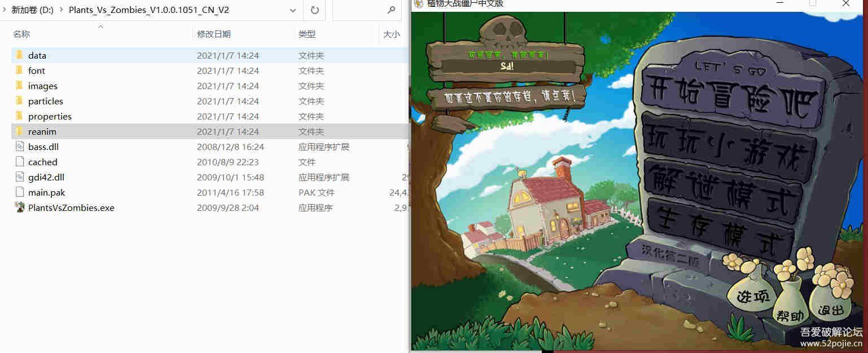Screen dimensions: 868x353
Task: Click the date 2010/8/9 22:23
Action: (x=228, y=162)
